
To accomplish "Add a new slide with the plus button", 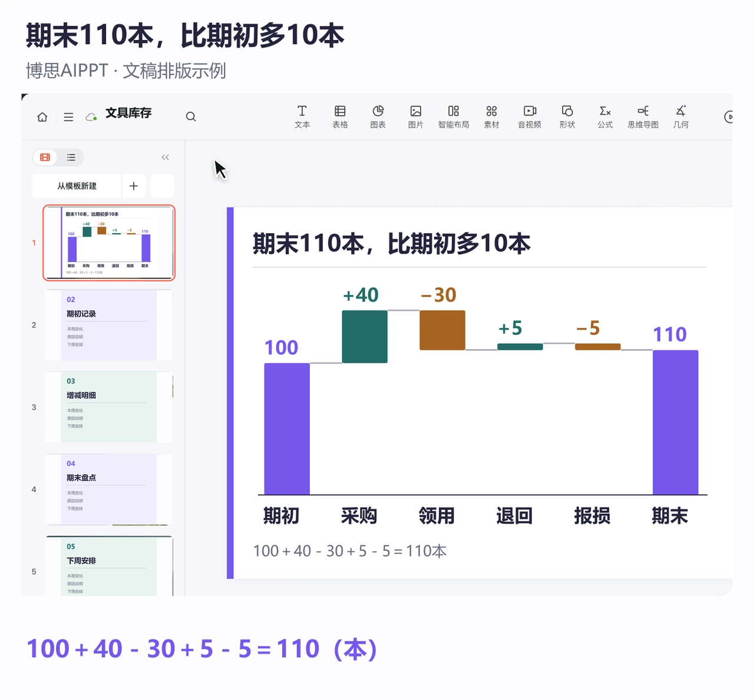I will [134, 186].
